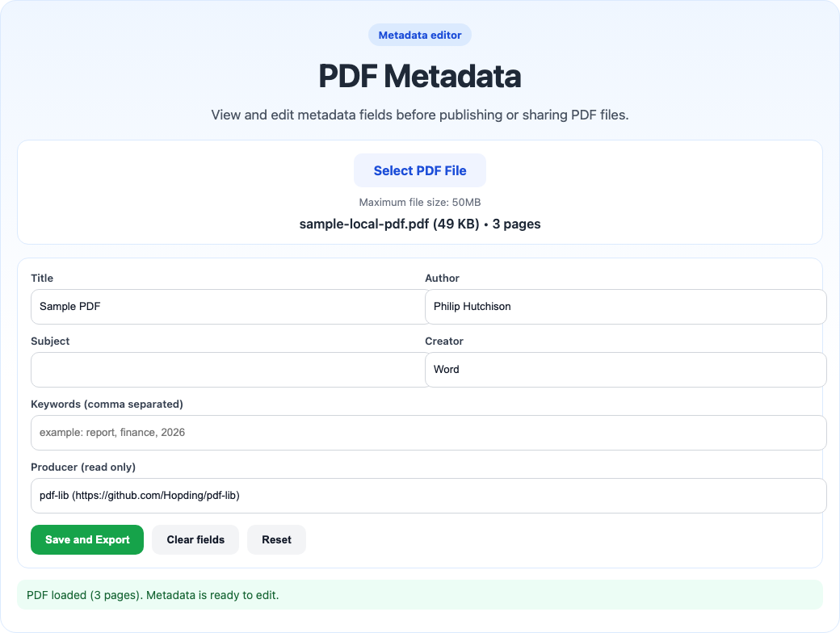Select the Keywords comma separated input
Screen dimensions: 840x633
pyautogui.click(x=428, y=433)
